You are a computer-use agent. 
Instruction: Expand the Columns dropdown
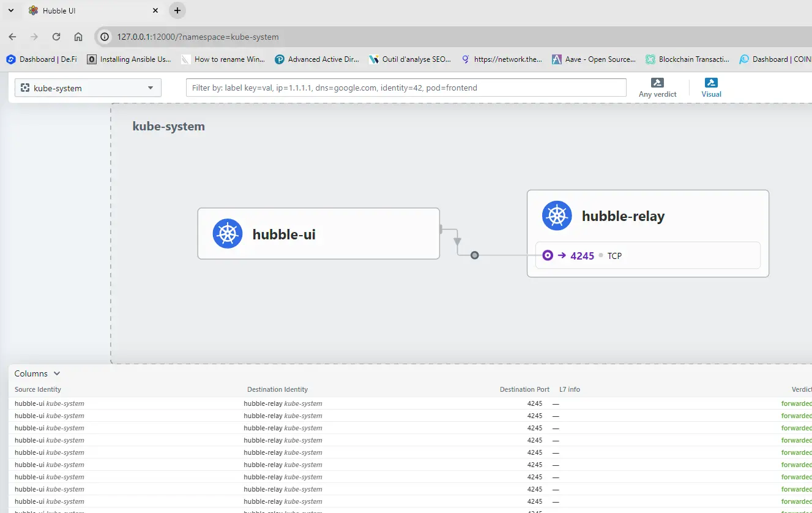click(37, 373)
